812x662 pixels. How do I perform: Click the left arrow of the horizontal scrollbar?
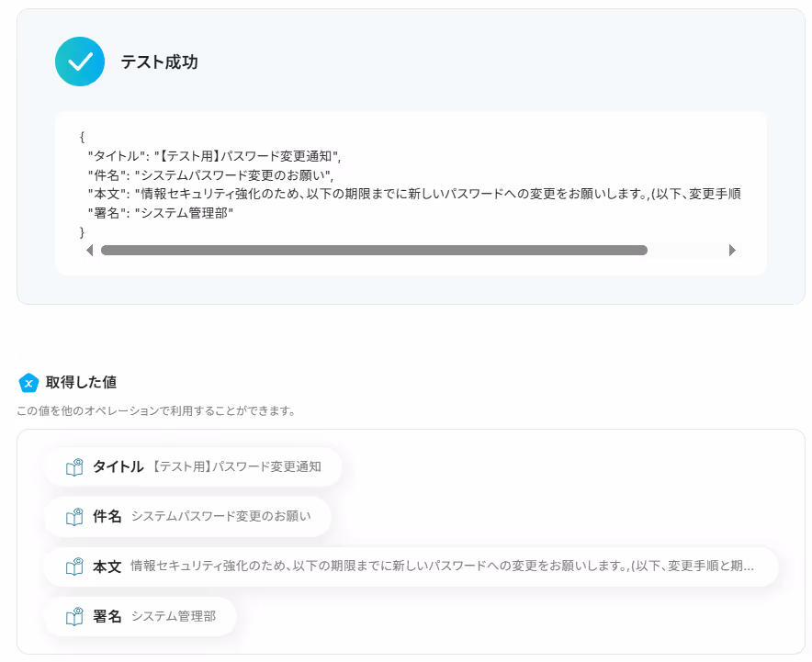click(x=90, y=251)
